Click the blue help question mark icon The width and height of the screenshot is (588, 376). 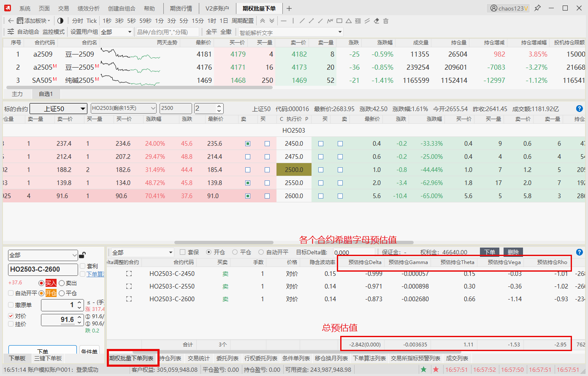tap(579, 109)
